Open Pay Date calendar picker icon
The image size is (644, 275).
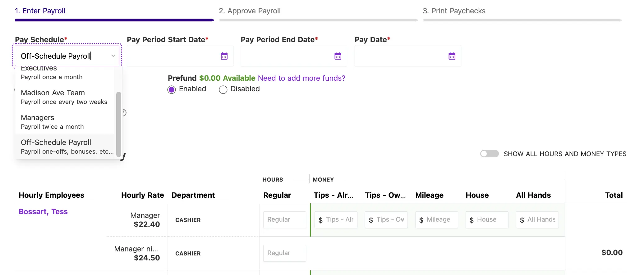452,56
